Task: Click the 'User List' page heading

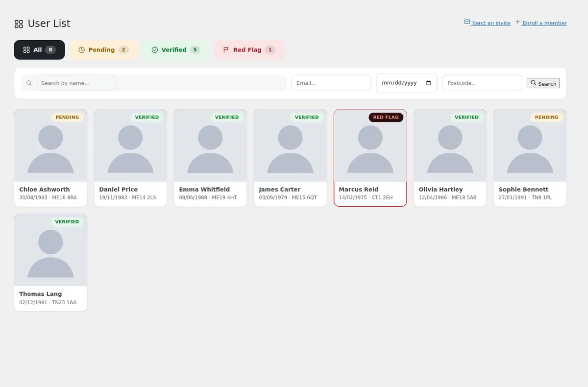Action: (x=49, y=24)
